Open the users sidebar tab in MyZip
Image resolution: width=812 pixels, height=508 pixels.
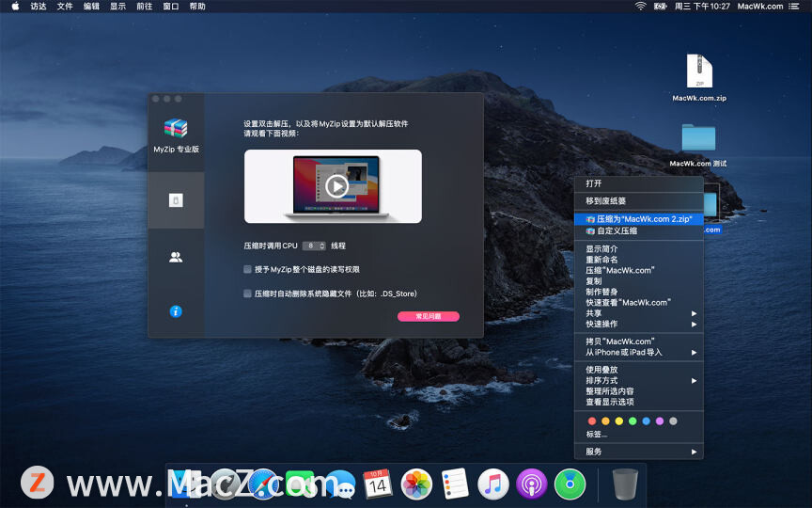tap(176, 257)
